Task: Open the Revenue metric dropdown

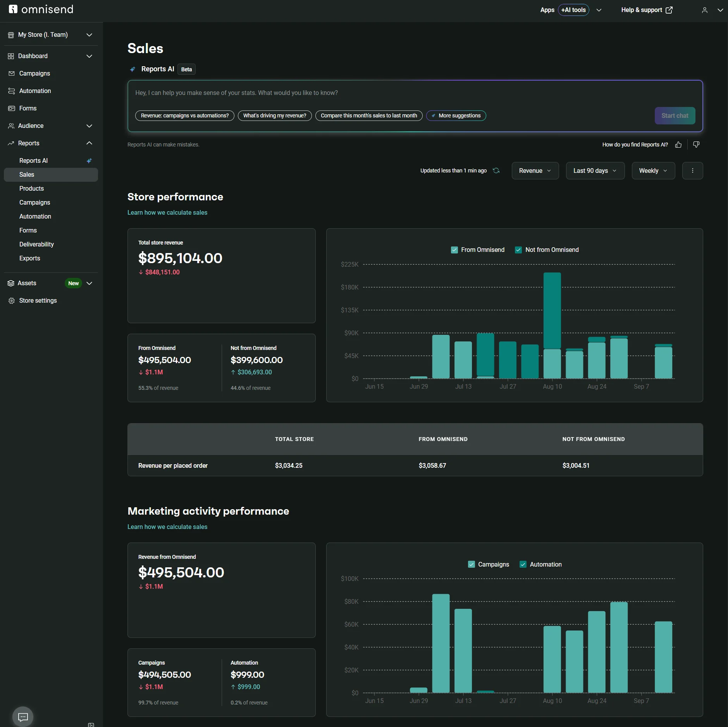Action: point(535,171)
